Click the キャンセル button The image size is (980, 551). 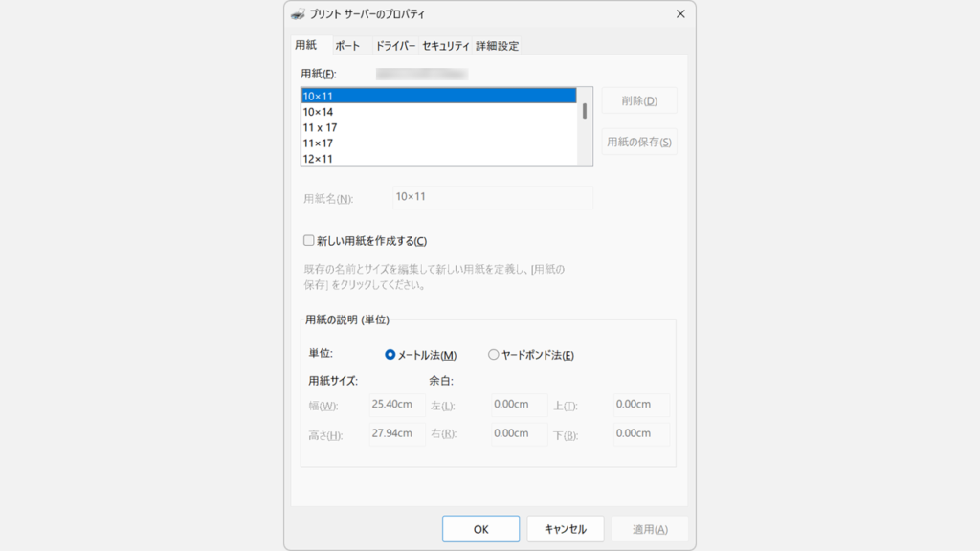pos(565,529)
